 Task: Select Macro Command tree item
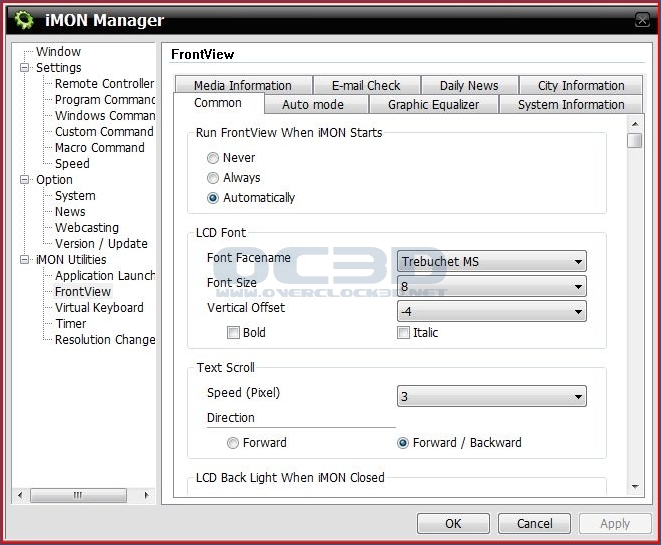pyautogui.click(x=100, y=148)
